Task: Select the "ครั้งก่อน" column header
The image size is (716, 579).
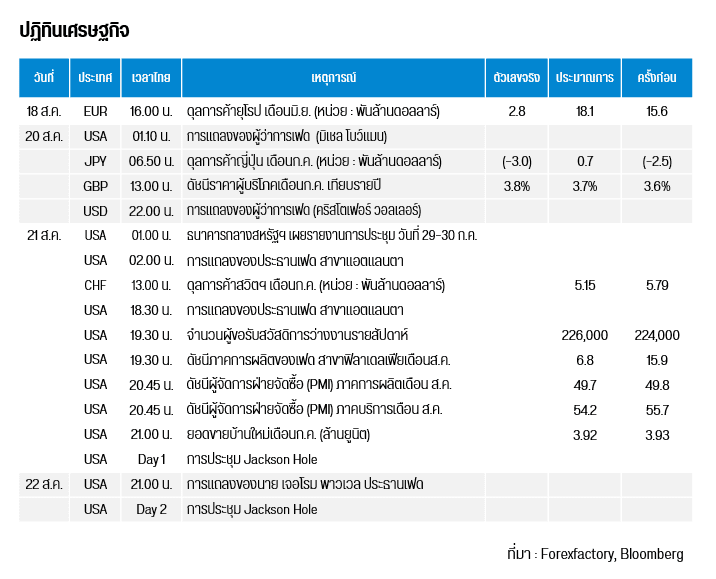Action: 656,78
